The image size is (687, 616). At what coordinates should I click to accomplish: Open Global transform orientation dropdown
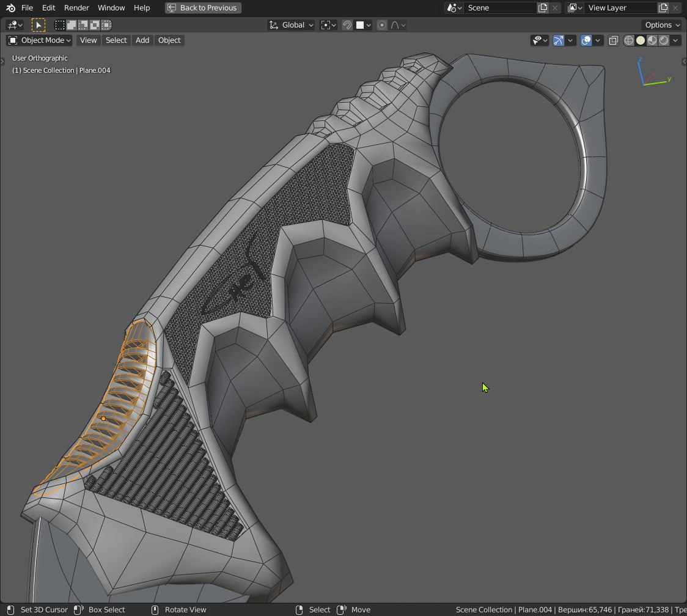pos(292,25)
